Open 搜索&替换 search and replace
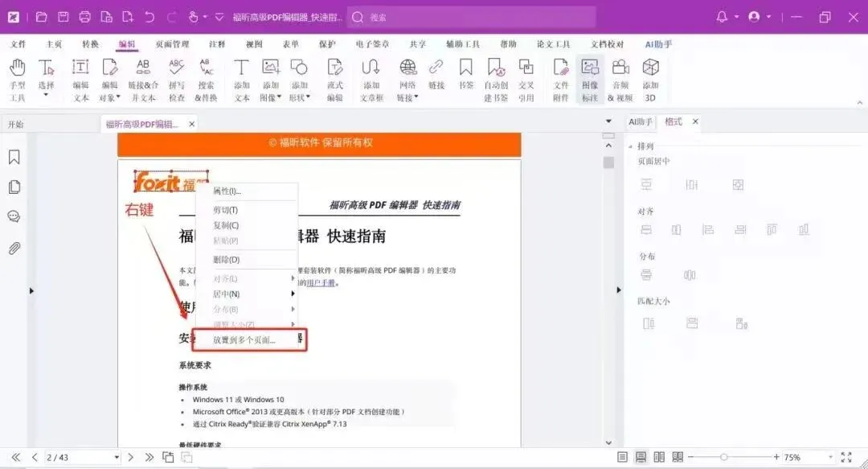This screenshot has width=868, height=469. (206, 80)
